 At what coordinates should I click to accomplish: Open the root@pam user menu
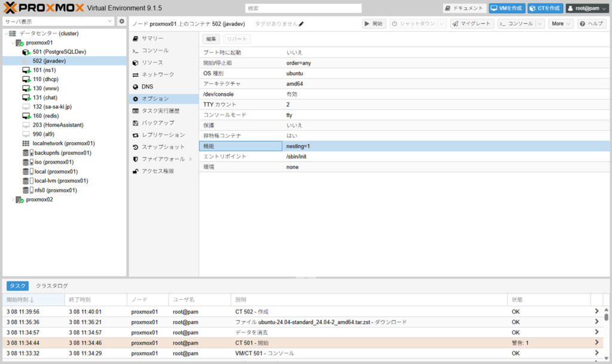[x=586, y=8]
